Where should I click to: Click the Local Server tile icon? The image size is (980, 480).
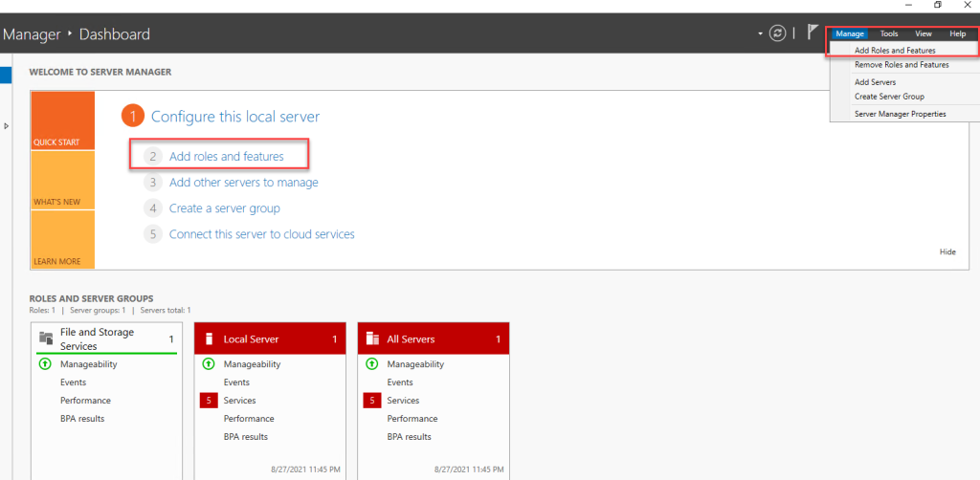click(209, 338)
